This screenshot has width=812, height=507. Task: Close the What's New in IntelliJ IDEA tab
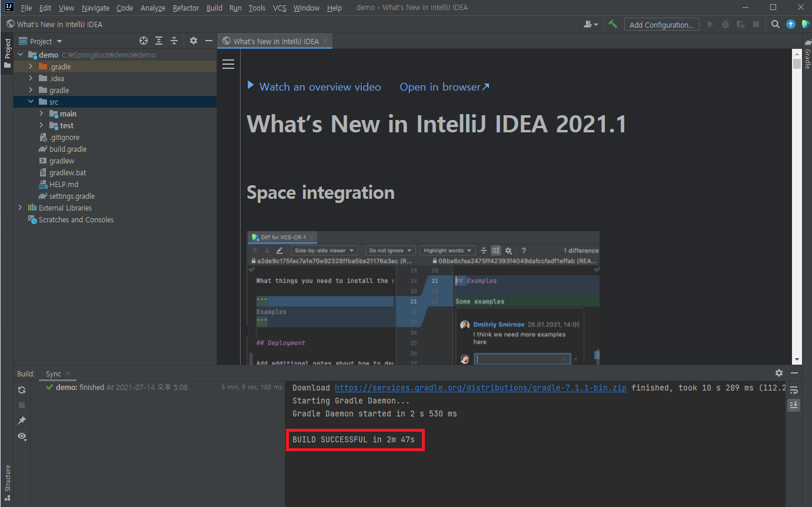click(325, 41)
